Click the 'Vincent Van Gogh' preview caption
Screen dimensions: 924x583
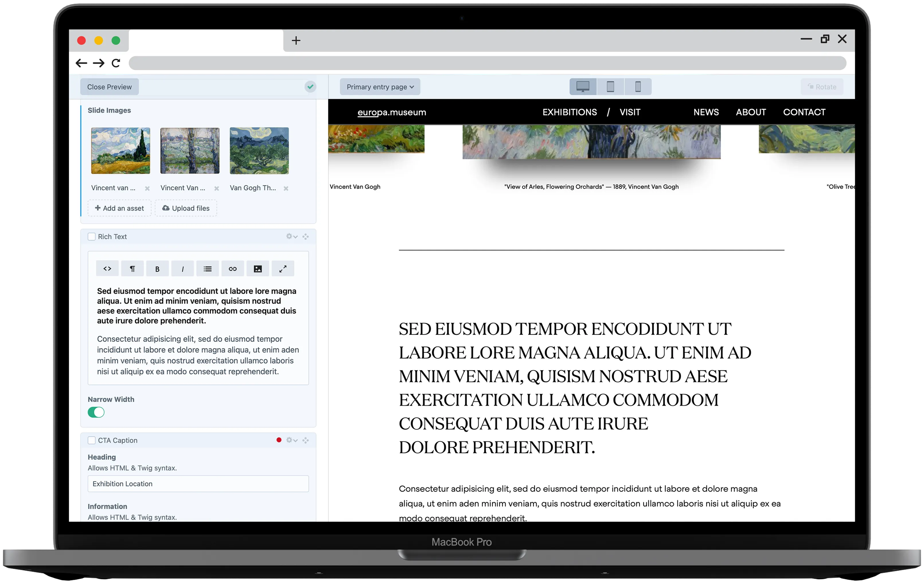point(355,187)
